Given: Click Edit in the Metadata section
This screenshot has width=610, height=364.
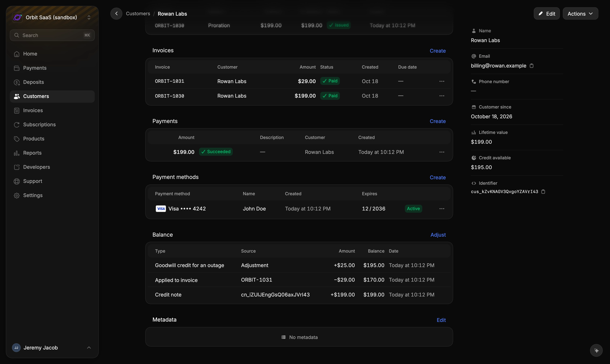Looking at the screenshot, I should 441,320.
